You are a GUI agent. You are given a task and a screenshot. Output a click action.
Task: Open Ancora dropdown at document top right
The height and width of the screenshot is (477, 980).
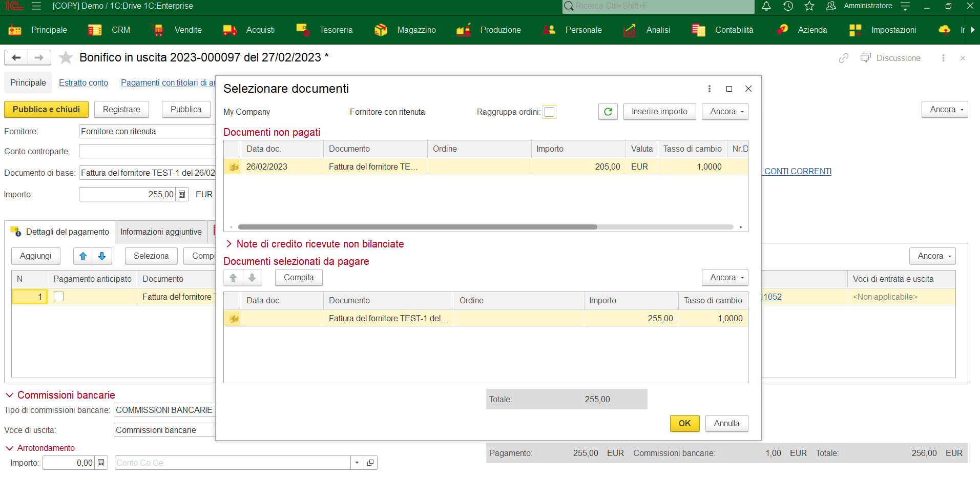click(945, 110)
